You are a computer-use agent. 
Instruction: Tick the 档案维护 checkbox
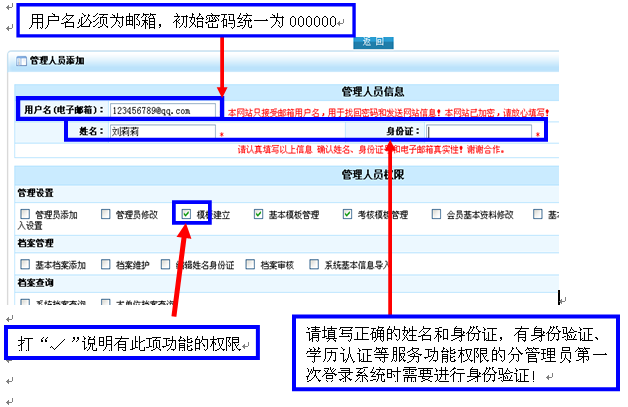[106, 264]
